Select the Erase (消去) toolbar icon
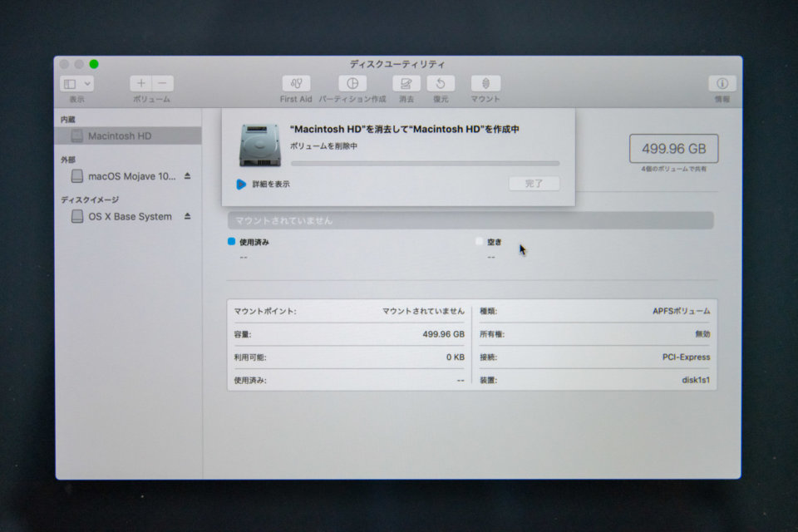Viewport: 798px width, 532px height. (x=406, y=83)
